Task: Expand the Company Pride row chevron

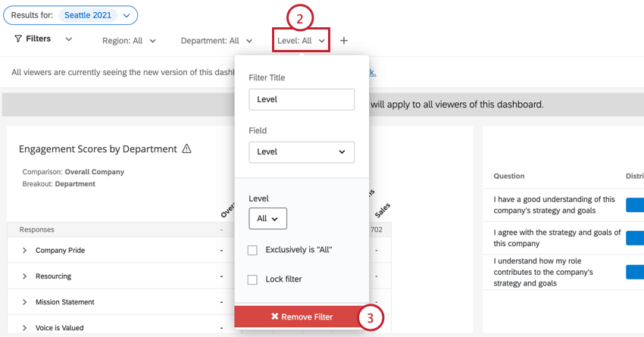Action: click(x=25, y=251)
